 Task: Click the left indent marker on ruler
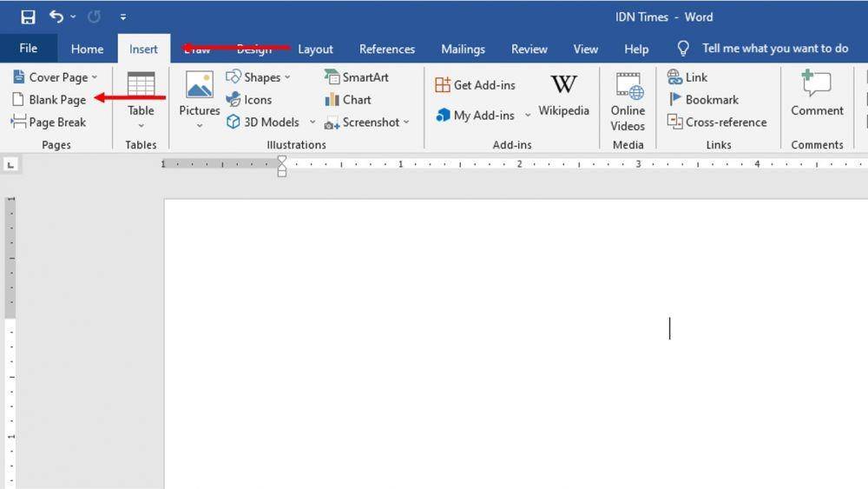(282, 172)
